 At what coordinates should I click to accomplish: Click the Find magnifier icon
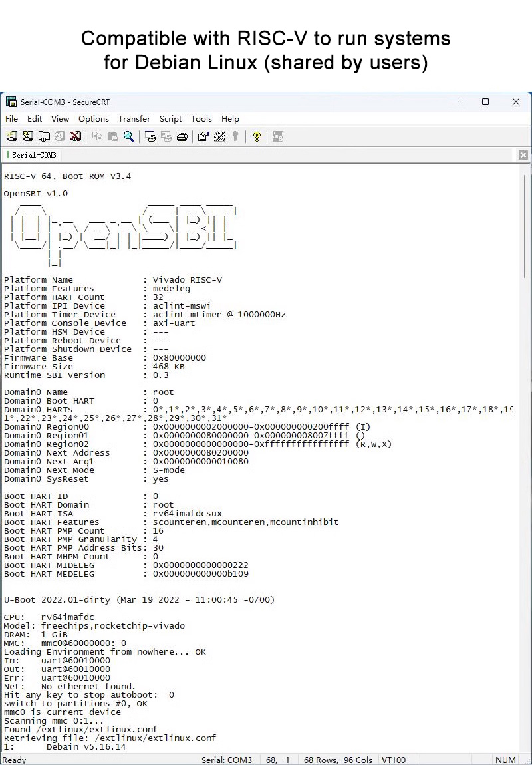click(128, 136)
